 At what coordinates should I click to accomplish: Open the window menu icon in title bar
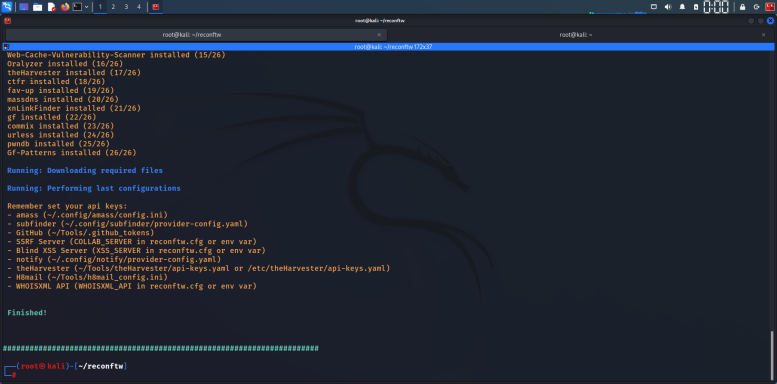[x=7, y=21]
